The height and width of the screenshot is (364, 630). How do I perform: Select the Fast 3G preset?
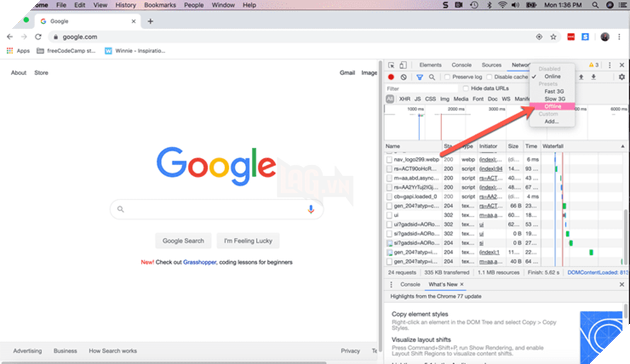point(554,92)
